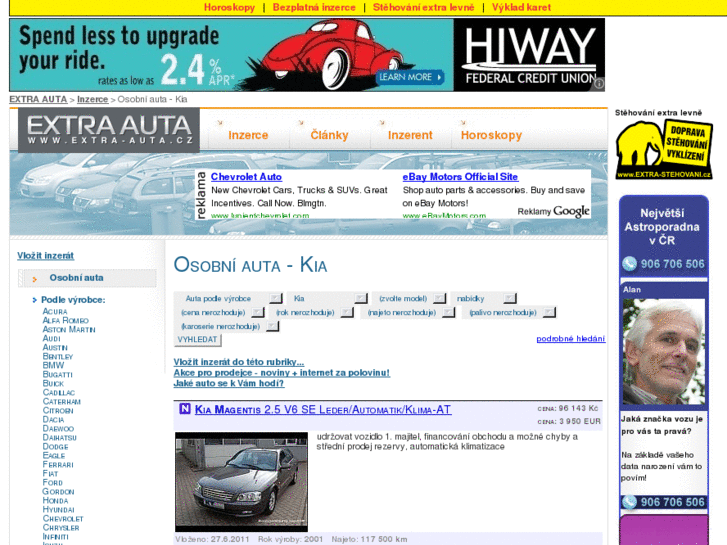
Task: Select Daewoo in manufacturer list
Action: 58,429
